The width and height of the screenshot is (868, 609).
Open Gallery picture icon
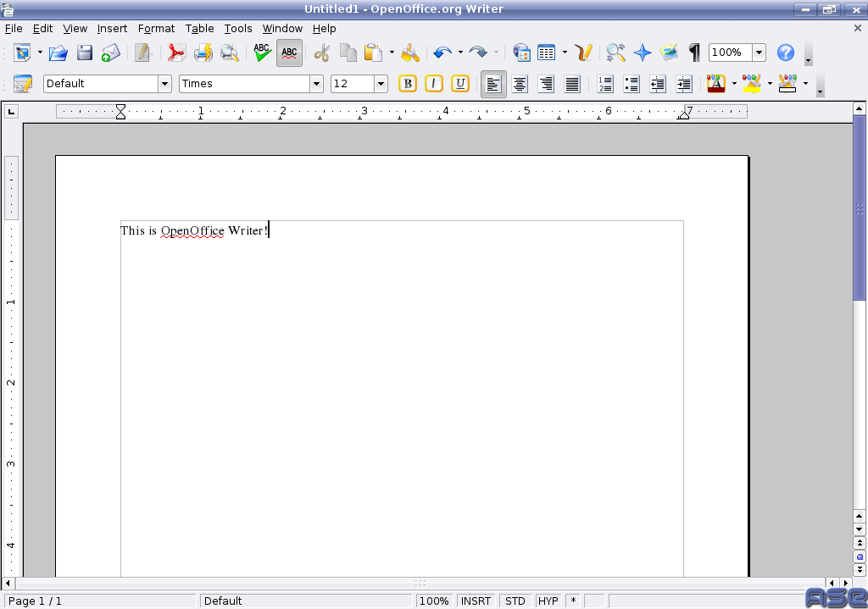pyautogui.click(x=669, y=53)
